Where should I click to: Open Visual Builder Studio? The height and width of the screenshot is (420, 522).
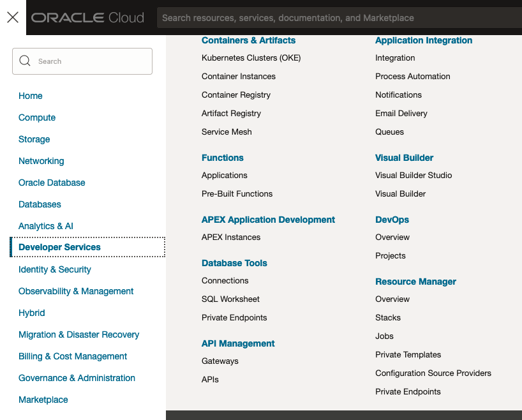coord(414,175)
